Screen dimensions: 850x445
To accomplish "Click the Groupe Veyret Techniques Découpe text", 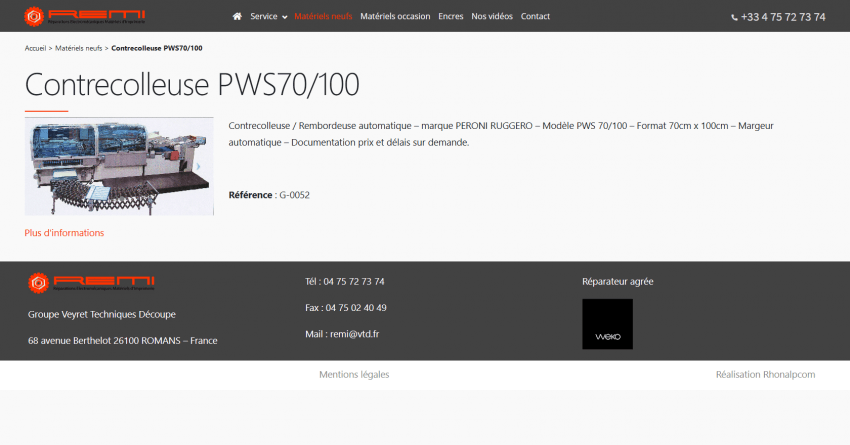I will (x=102, y=314).
